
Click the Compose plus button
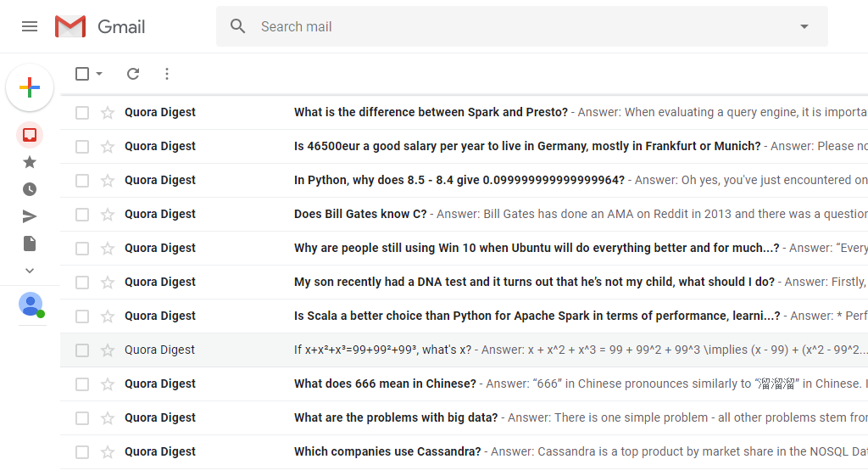(30, 87)
